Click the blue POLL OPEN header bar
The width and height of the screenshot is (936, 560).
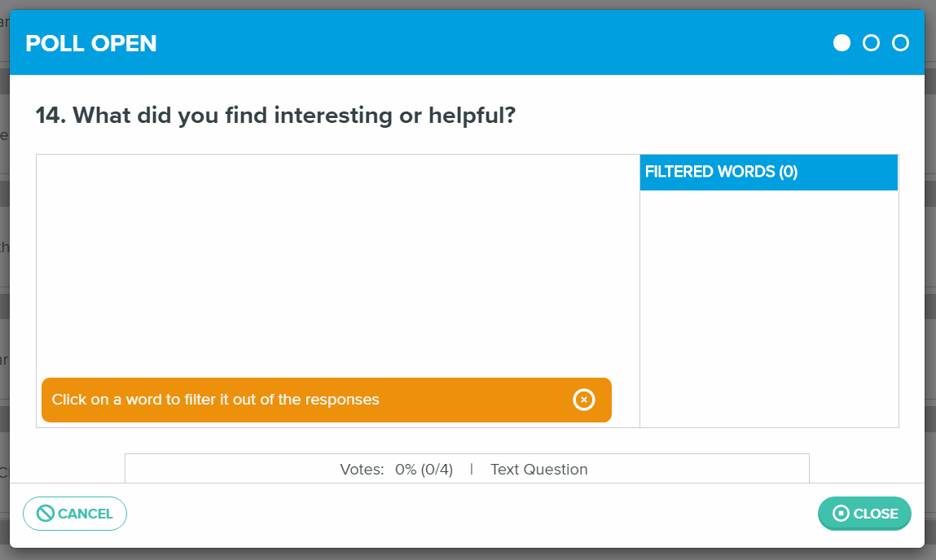(467, 42)
